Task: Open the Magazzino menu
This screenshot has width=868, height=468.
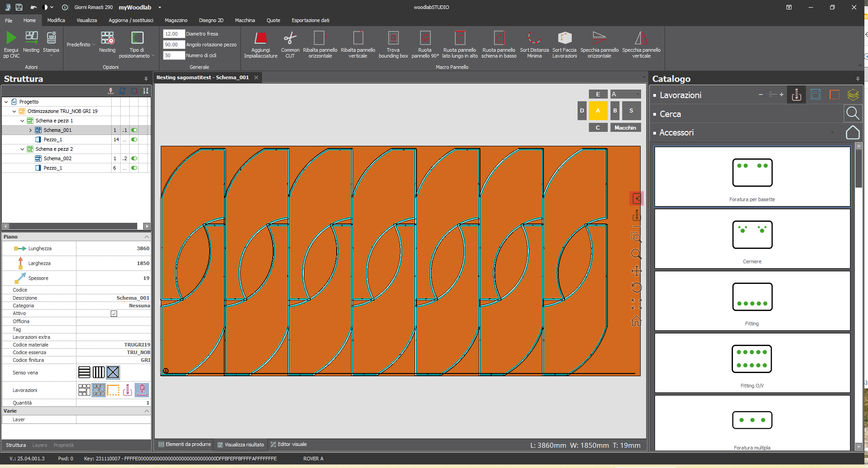Action: click(176, 20)
